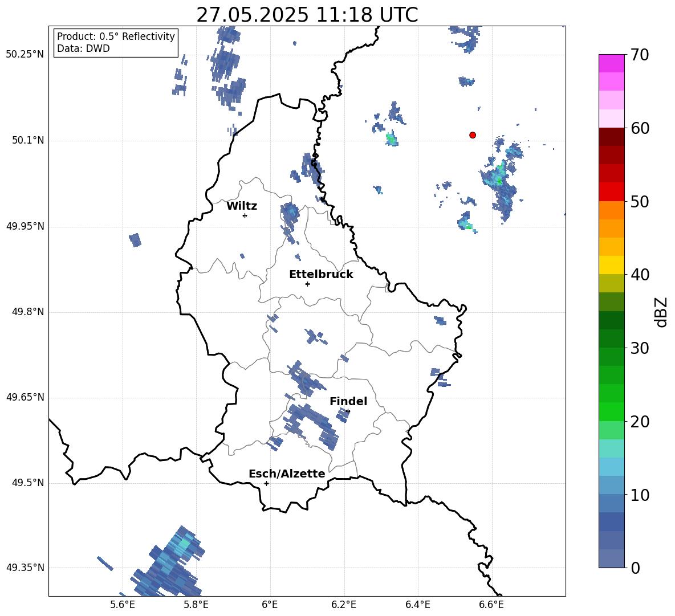Click the Wiltz city label
This screenshot has width=675, height=616.
242,206
